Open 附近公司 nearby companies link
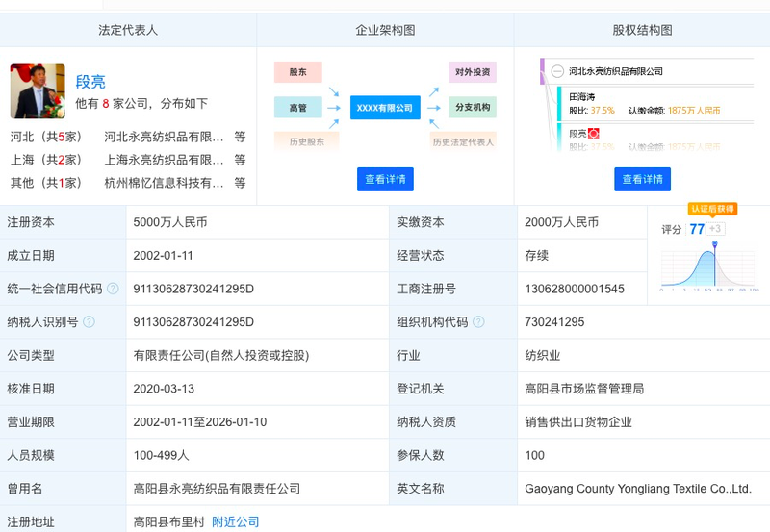 (x=235, y=521)
